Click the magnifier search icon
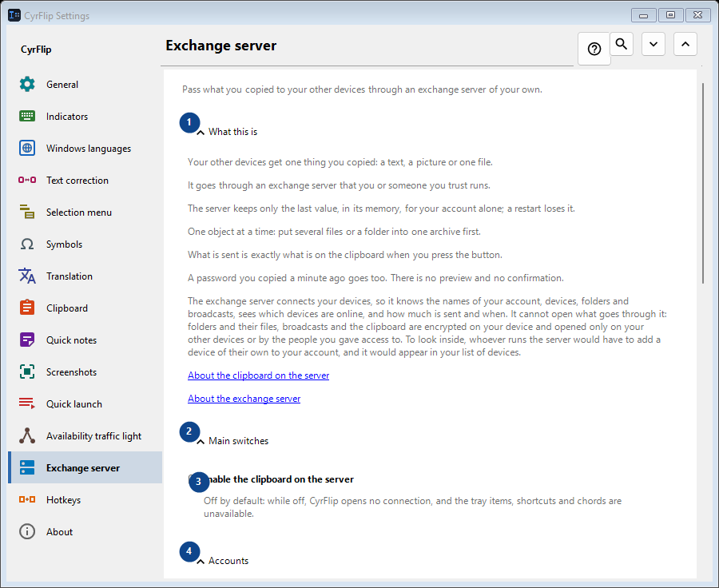The width and height of the screenshot is (719, 588). pos(622,44)
